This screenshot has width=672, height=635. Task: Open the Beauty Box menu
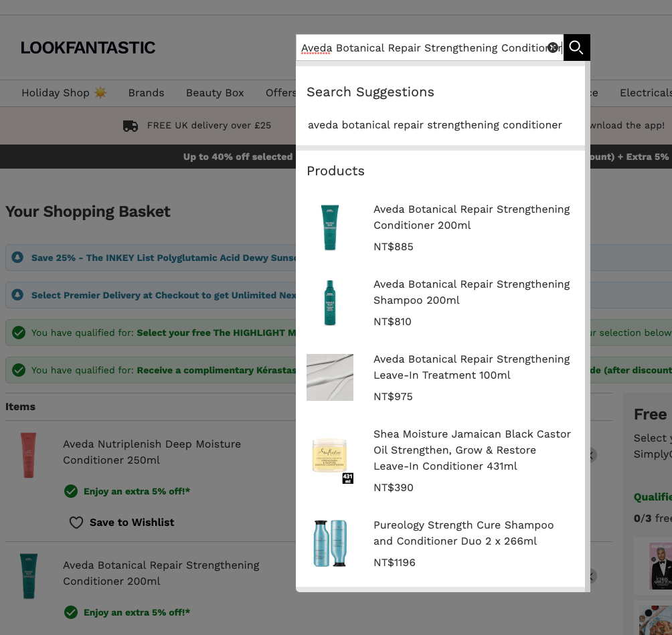(215, 93)
